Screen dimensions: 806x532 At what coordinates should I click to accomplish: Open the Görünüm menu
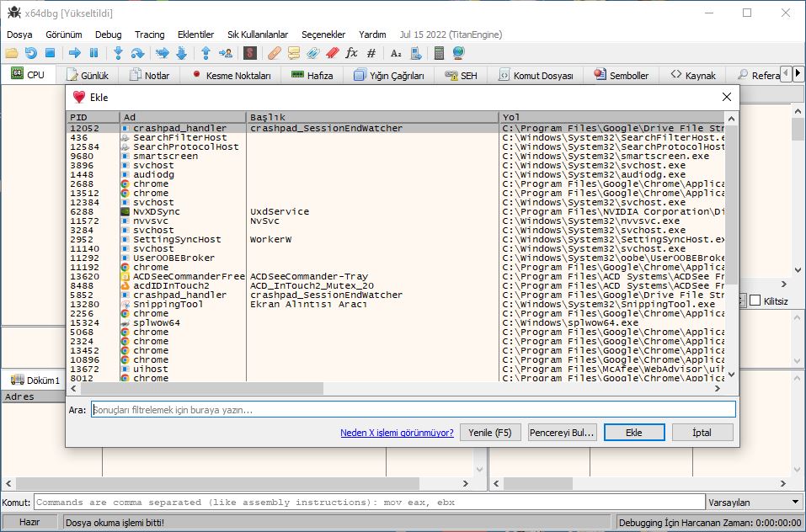coord(64,35)
